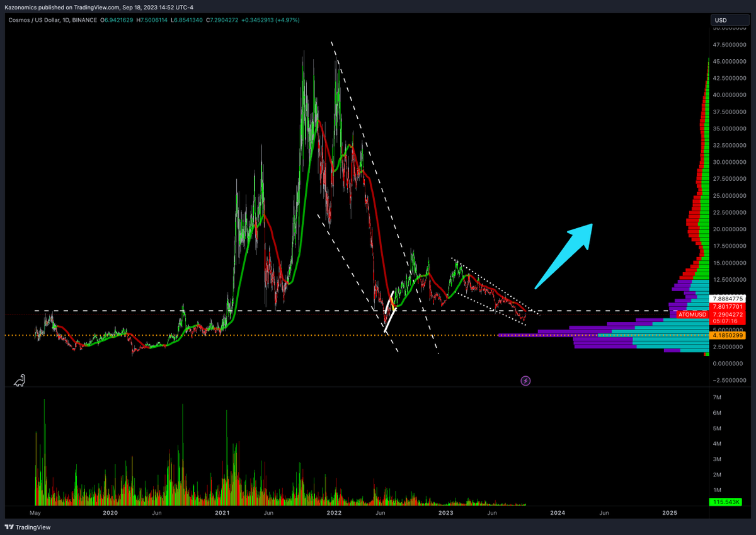
Task: Click the dinosaur icon beside the chart
Action: (20, 381)
